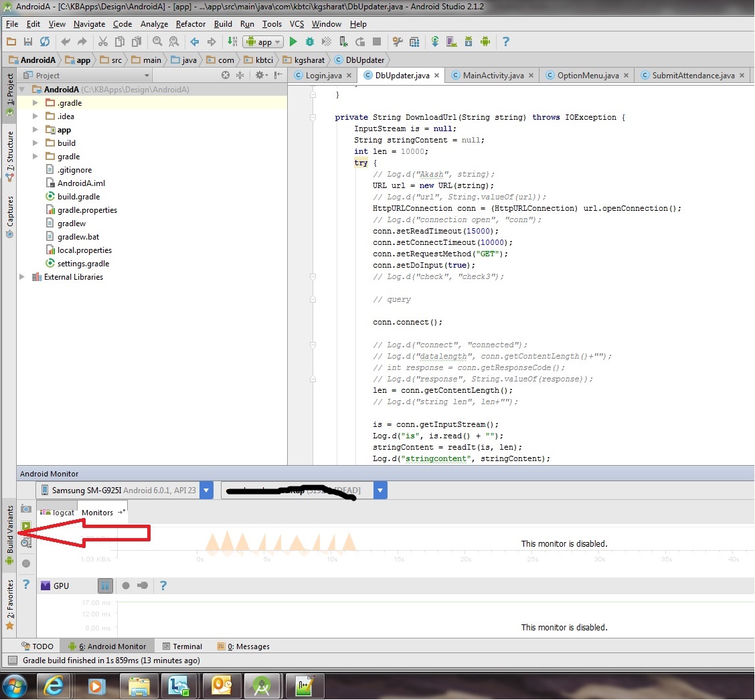Close the OptionMenu.java tab

626,76
